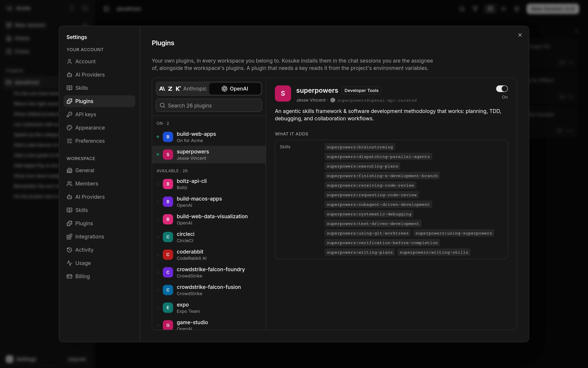The image size is (588, 368).
Task: Open Billing settings
Action: click(99, 276)
